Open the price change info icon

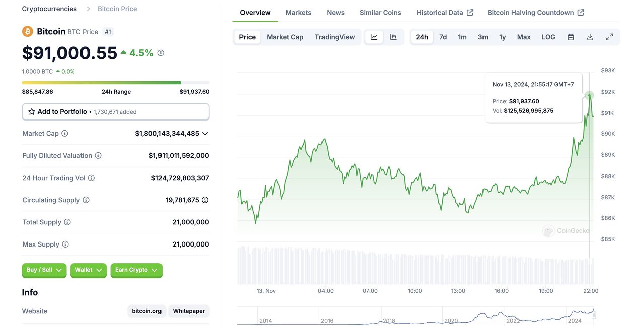click(161, 53)
